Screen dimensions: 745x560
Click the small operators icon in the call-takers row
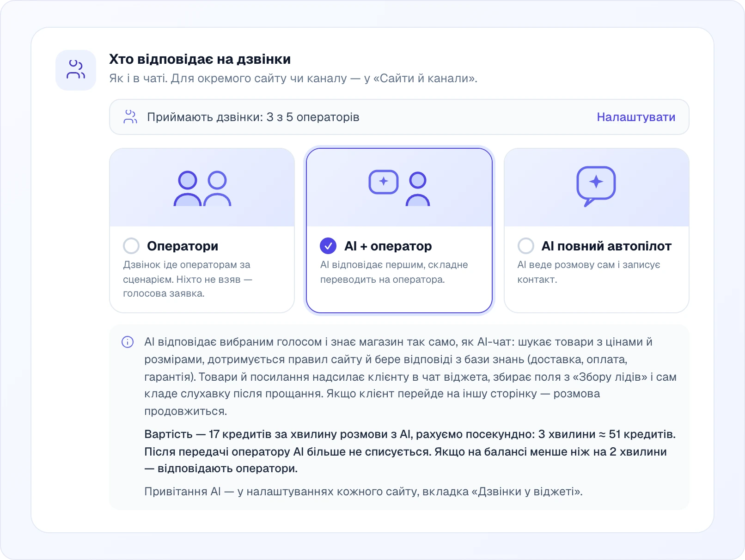tap(130, 117)
